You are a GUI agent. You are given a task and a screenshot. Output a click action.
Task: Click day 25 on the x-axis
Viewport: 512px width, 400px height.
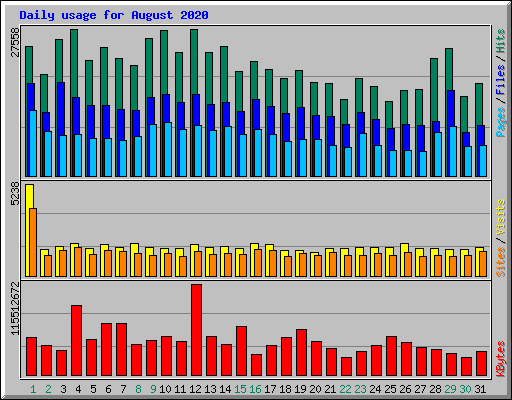[390, 389]
